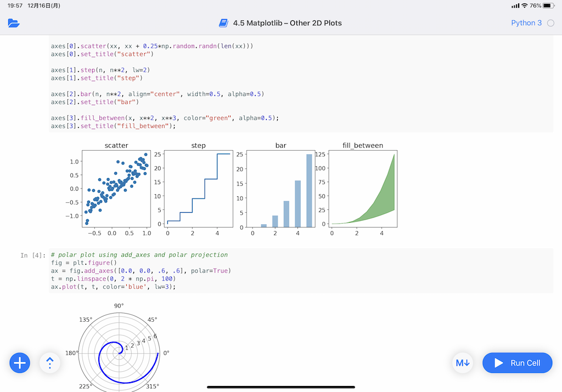Screen dimensions: 562x392
Task: Place cursor in ax.plot code line
Action: (x=113, y=287)
